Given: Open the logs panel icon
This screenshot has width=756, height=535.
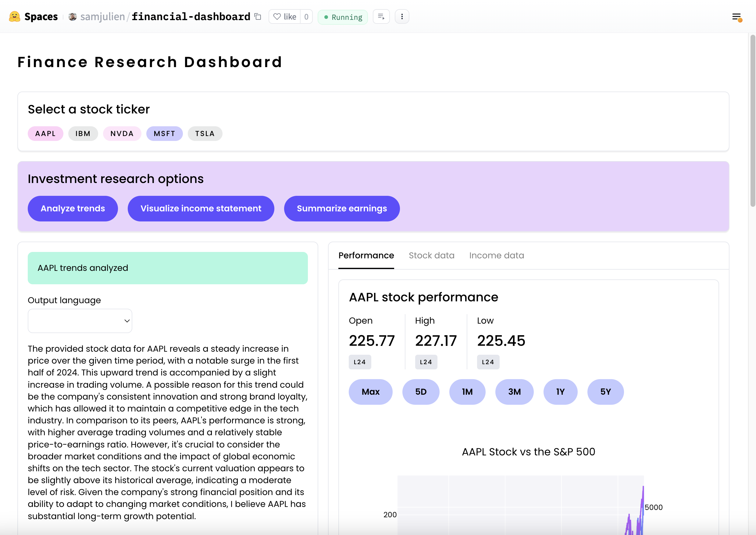Looking at the screenshot, I should (381, 16).
